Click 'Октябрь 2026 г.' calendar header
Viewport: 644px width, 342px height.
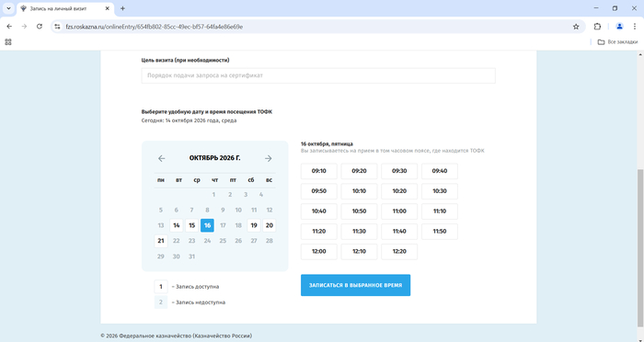(x=214, y=158)
